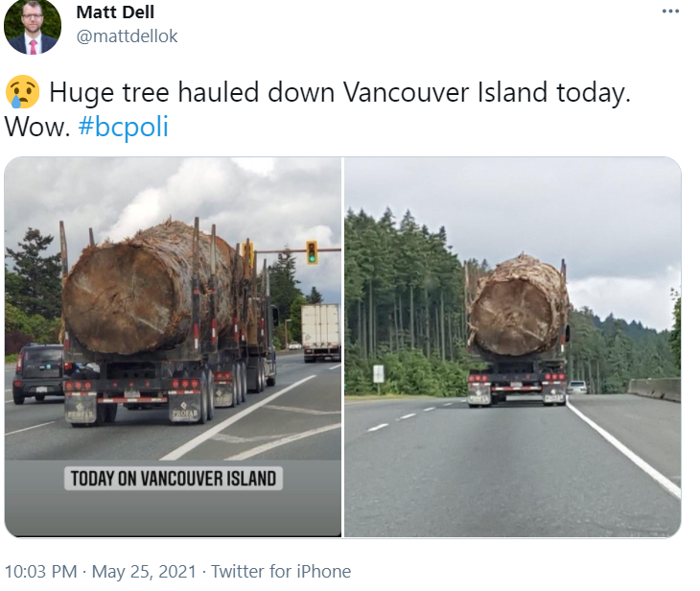Image resolution: width=700 pixels, height=591 pixels.
Task: Click the word 'Wow.' in the tweet
Action: 37,127
